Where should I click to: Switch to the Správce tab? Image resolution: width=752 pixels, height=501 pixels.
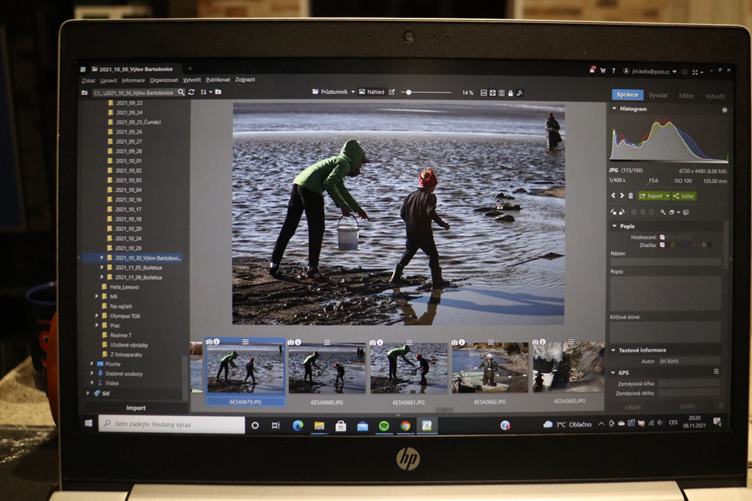click(627, 94)
